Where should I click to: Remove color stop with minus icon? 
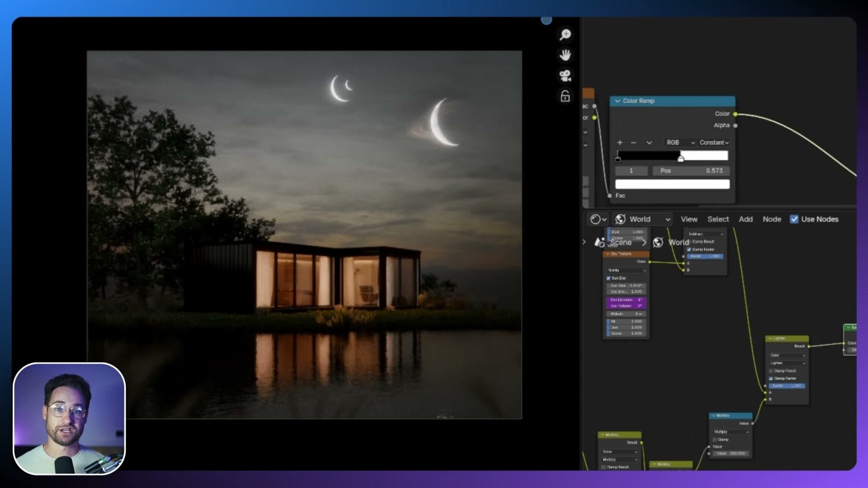coord(633,142)
